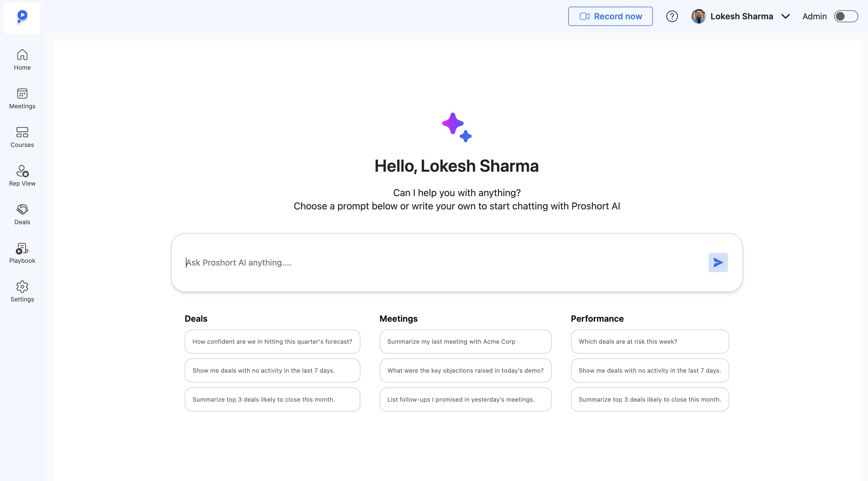This screenshot has height=481, width=868.
Task: Click the Record now button
Action: click(x=610, y=16)
